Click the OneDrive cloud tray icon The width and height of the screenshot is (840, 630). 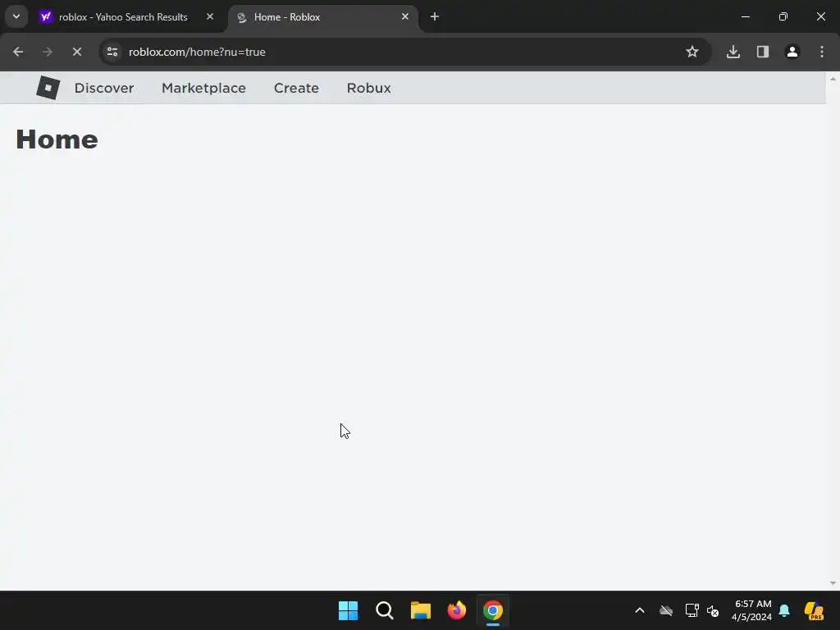[x=666, y=610]
